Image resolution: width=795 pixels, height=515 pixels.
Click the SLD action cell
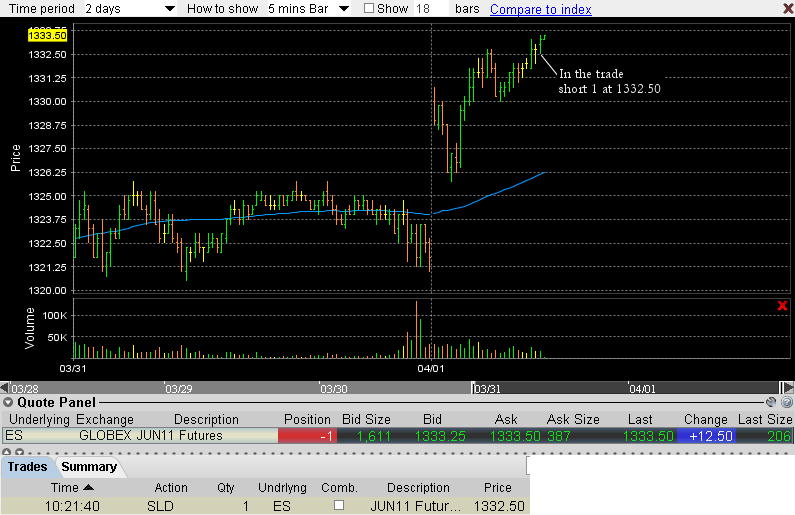[160, 506]
